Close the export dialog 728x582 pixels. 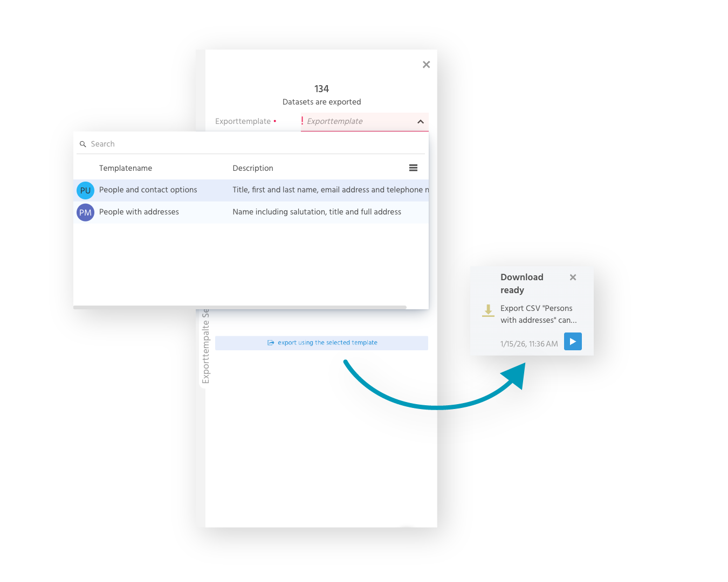point(426,65)
